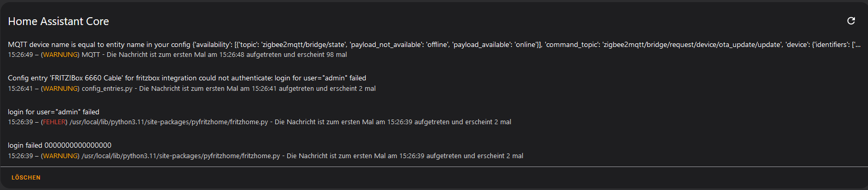This screenshot has height=190, width=868.
Task: Clear the log with LÖSCHEN button
Action: pyautogui.click(x=26, y=177)
